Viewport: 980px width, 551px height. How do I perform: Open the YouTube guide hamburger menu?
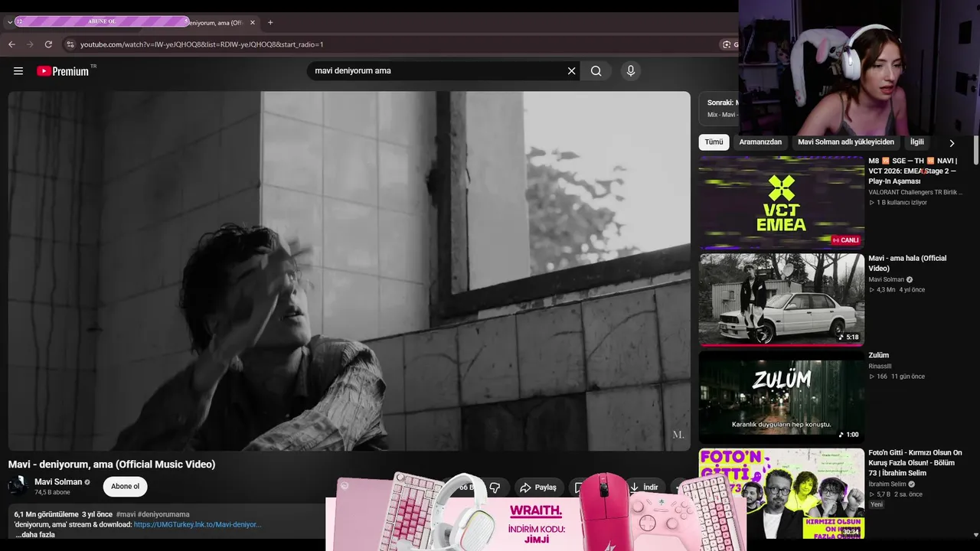(18, 71)
